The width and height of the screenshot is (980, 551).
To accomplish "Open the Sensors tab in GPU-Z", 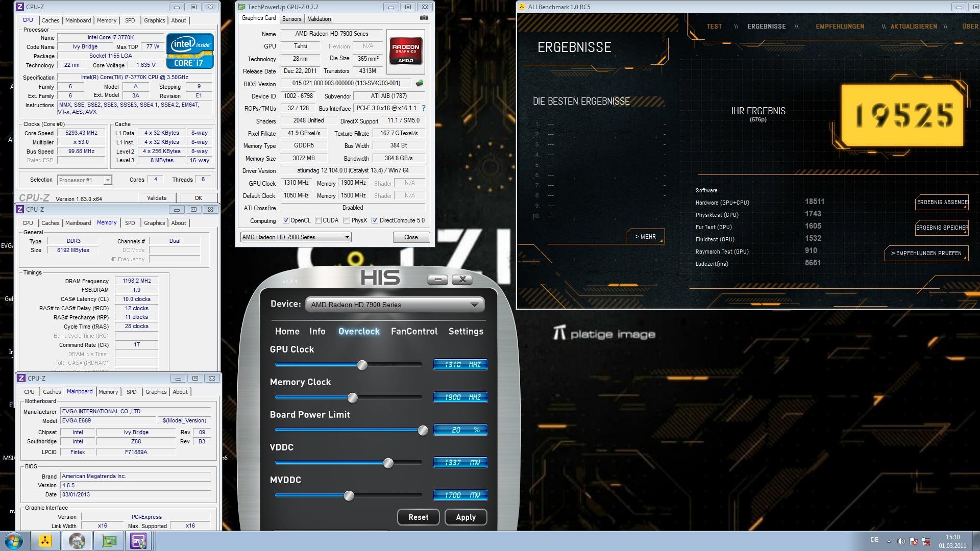I will coord(291,19).
